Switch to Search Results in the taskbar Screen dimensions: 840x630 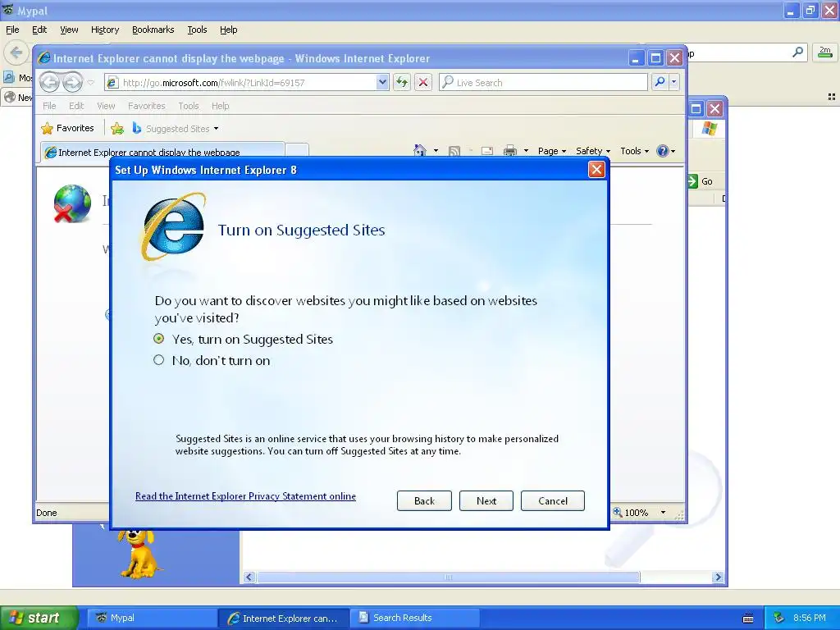point(415,618)
